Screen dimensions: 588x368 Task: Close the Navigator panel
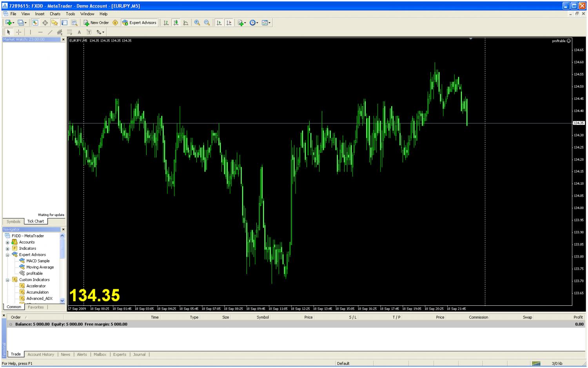pyautogui.click(x=63, y=229)
